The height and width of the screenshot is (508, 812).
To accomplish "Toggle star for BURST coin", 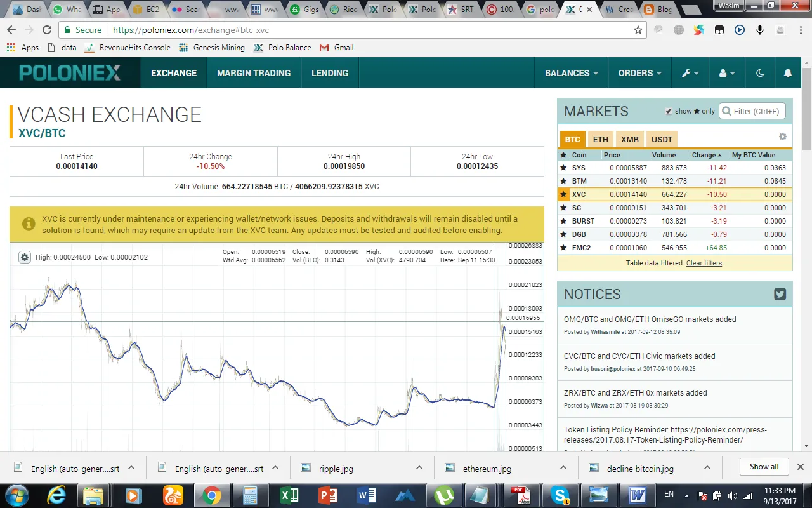I will click(x=563, y=221).
